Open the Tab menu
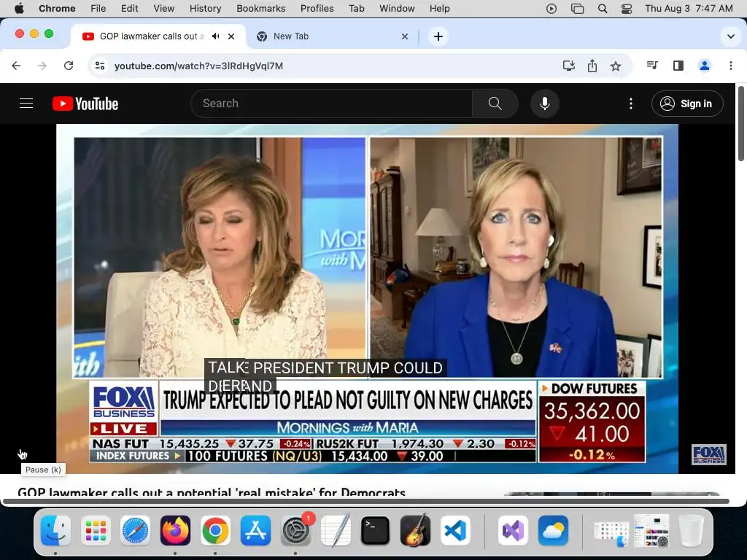 tap(356, 8)
